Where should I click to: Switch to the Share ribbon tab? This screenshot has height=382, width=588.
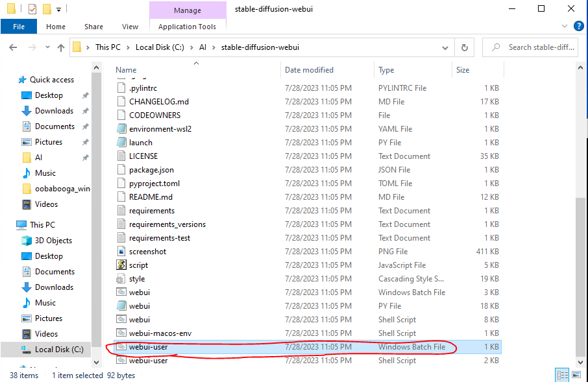tap(93, 27)
